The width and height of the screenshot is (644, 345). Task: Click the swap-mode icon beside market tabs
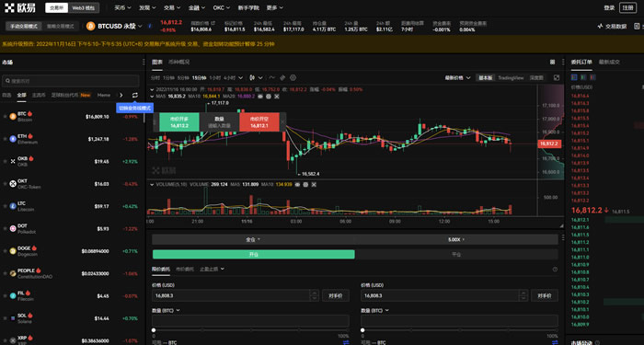point(134,95)
